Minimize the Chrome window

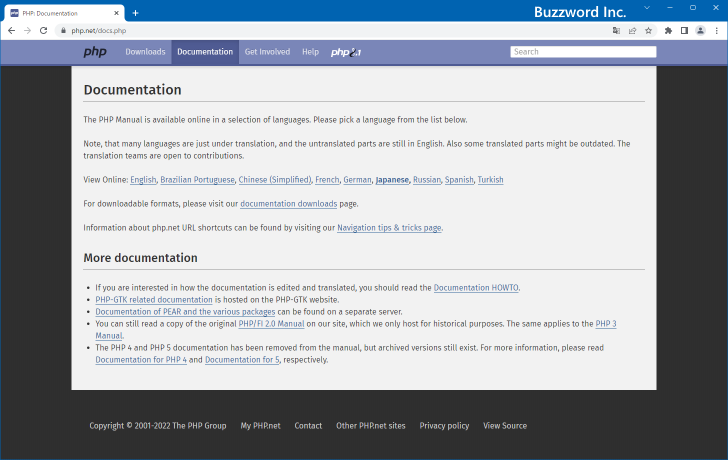click(670, 7)
